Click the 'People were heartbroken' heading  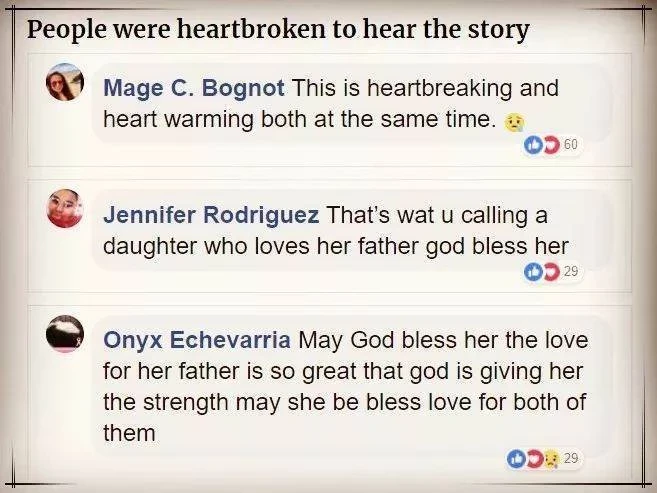tap(278, 30)
